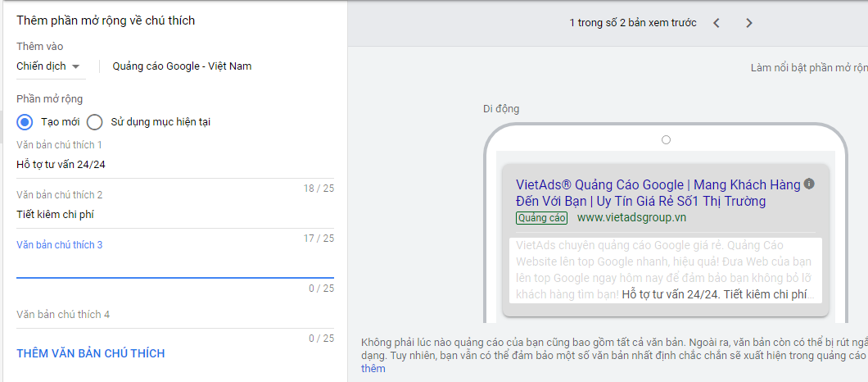Click the ad description text in mobile preview

(x=665, y=270)
